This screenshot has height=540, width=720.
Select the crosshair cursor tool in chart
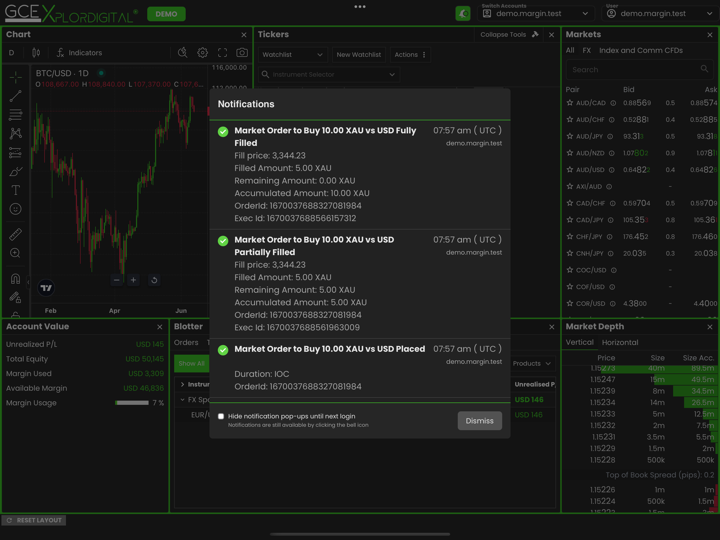click(15, 77)
